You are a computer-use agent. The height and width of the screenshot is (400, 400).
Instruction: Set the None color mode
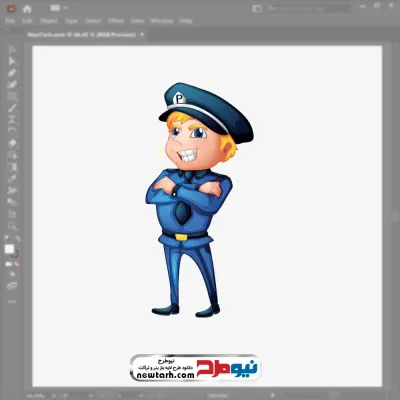(16, 264)
